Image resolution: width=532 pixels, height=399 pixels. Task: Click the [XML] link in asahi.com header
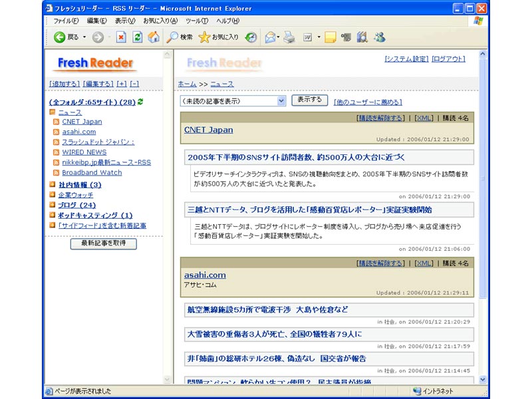424,263
